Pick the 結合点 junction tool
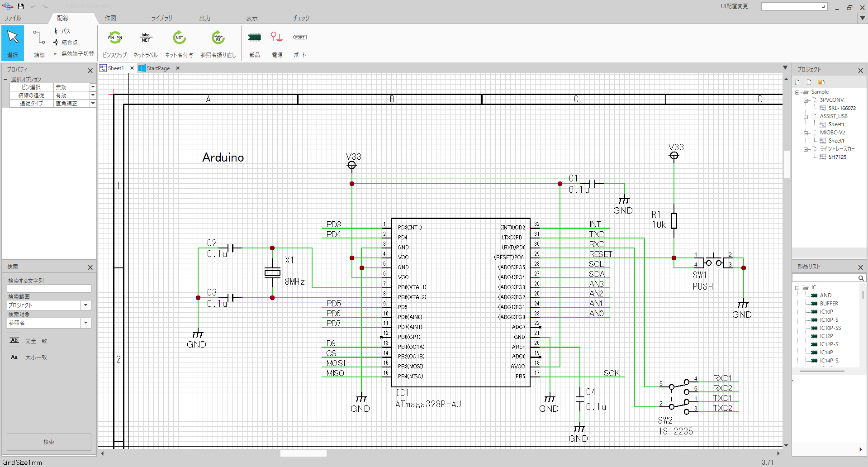The image size is (868, 467). tap(66, 43)
